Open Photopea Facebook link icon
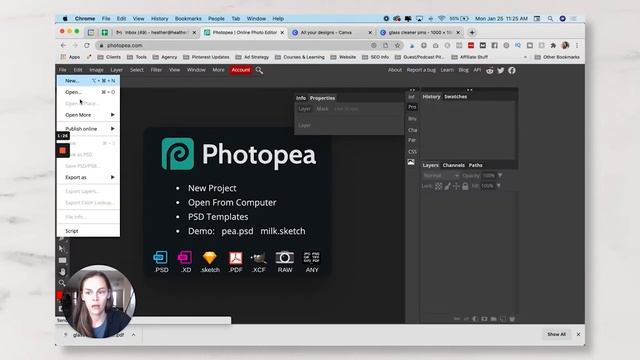The width and height of the screenshot is (640, 360). [x=512, y=70]
